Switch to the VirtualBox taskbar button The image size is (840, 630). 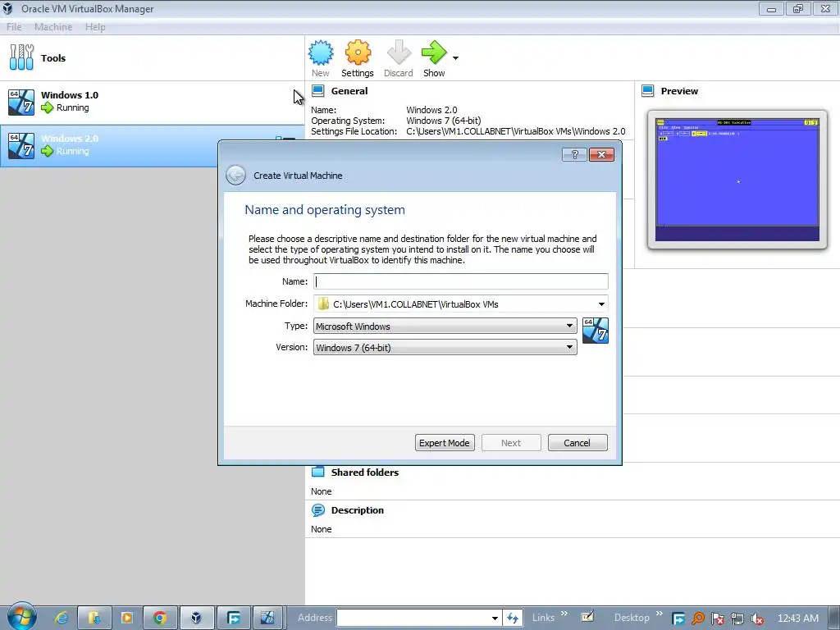(x=197, y=618)
